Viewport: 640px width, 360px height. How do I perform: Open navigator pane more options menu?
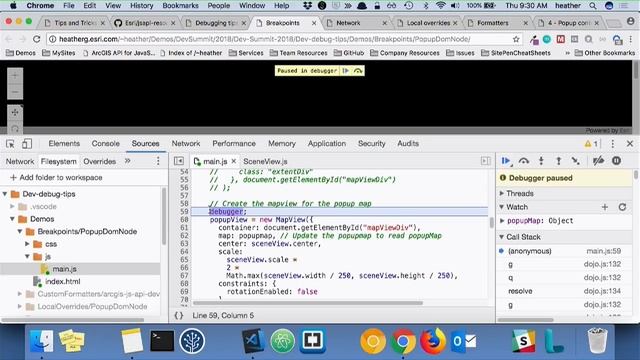[x=158, y=161]
